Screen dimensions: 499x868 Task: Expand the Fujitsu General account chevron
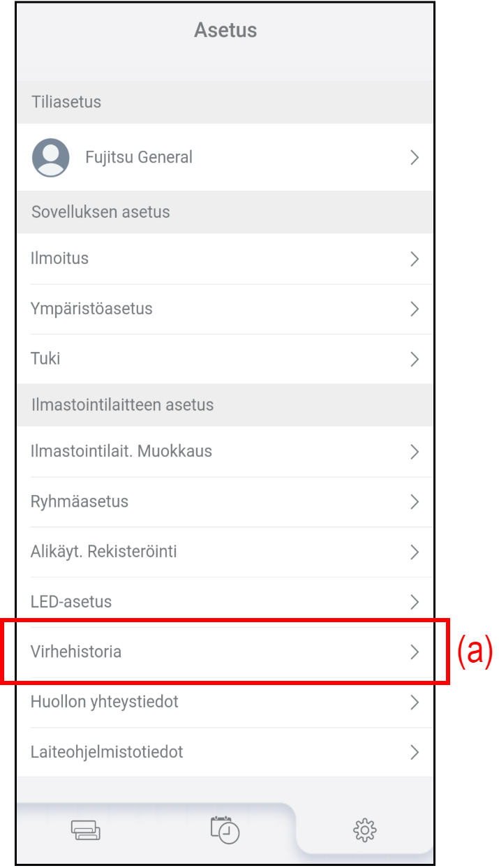(x=415, y=158)
